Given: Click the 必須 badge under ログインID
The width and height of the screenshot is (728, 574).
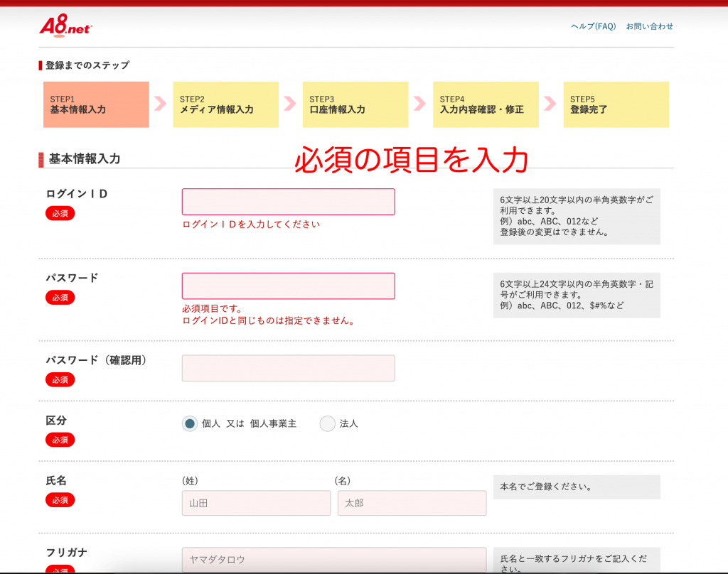Looking at the screenshot, I should point(60,213).
